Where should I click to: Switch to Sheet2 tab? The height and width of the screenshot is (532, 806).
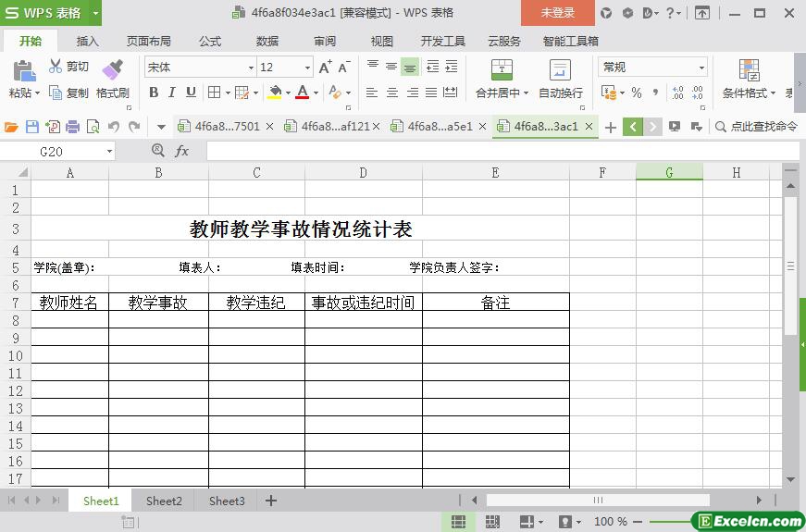[164, 501]
